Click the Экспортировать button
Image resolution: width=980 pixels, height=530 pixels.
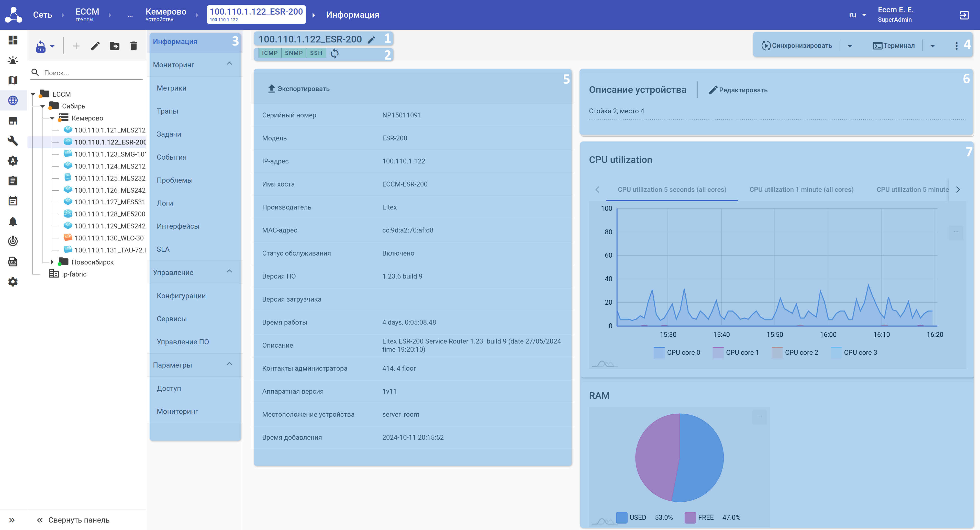pyautogui.click(x=299, y=89)
